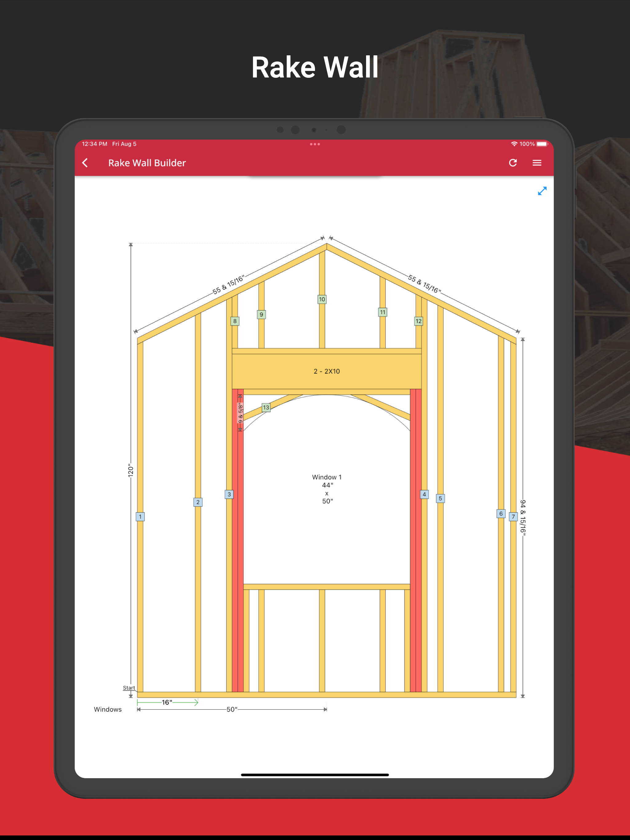The image size is (630, 840).
Task: Open the hamburger menu
Action: [536, 163]
